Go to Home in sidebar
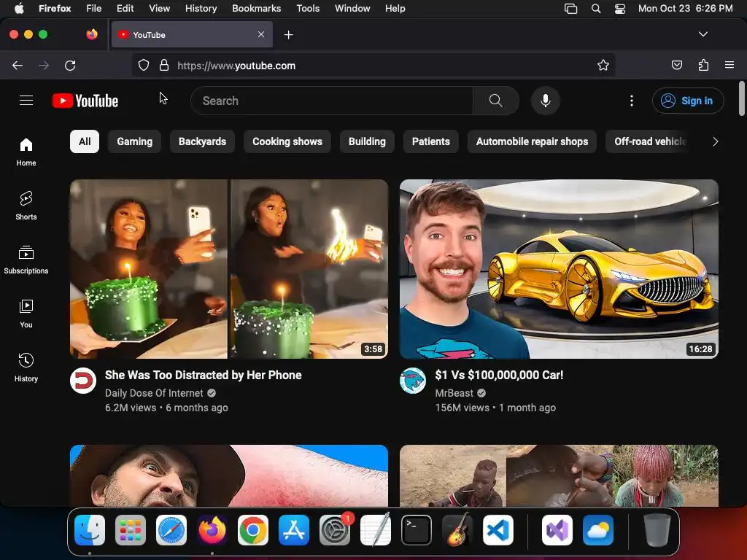Screen dimensions: 747x560 click(x=26, y=152)
